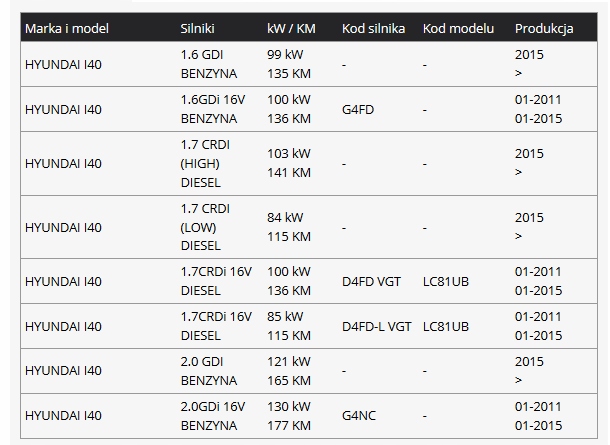Click the '1.7 CRDI (LOW) DIESEL' engine cell
Screen dimensions: 610x445
tap(206, 227)
